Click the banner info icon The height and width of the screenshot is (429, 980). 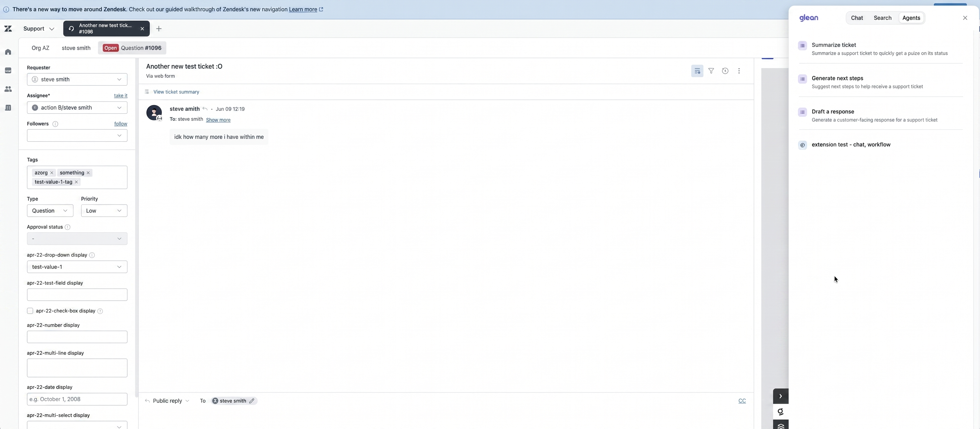tap(6, 9)
